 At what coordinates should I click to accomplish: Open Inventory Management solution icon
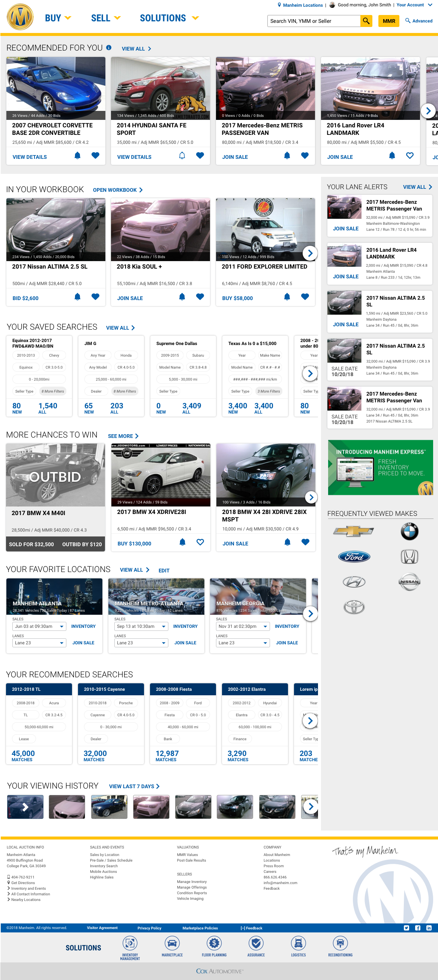130,943
